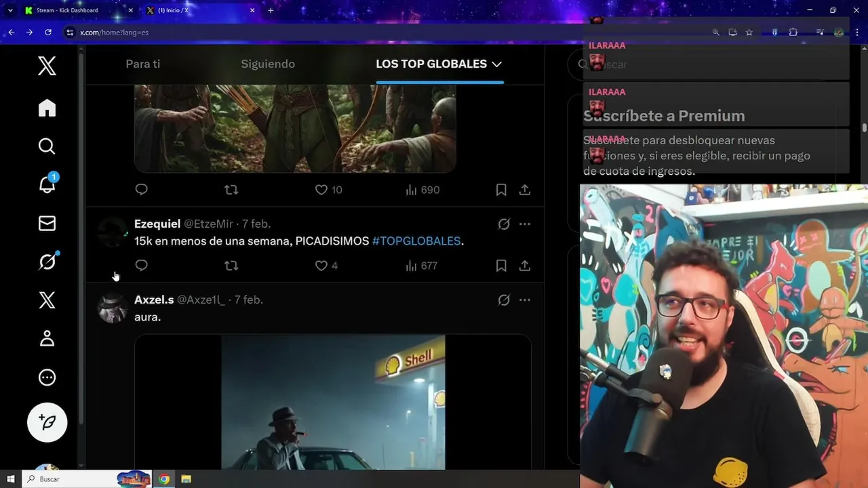This screenshot has height=488, width=868.
Task: Open Chrome zoom magnifier icon
Action: (x=715, y=32)
